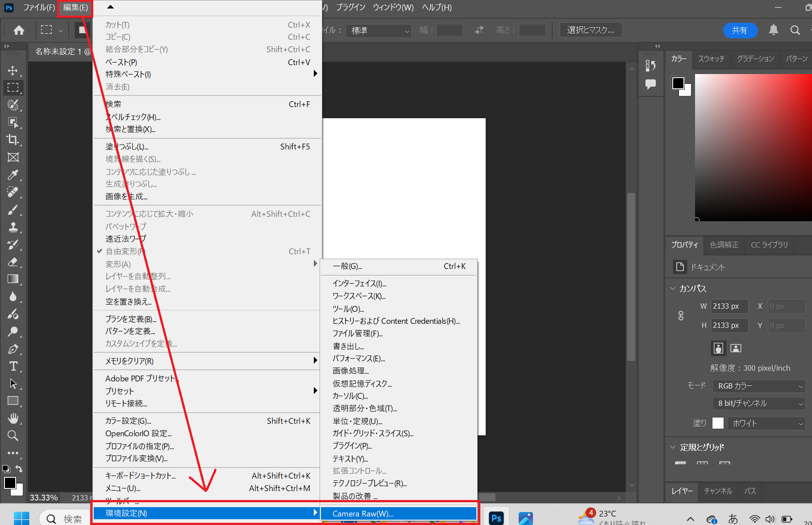
Task: Open the notifications bell icon
Action: point(773,30)
